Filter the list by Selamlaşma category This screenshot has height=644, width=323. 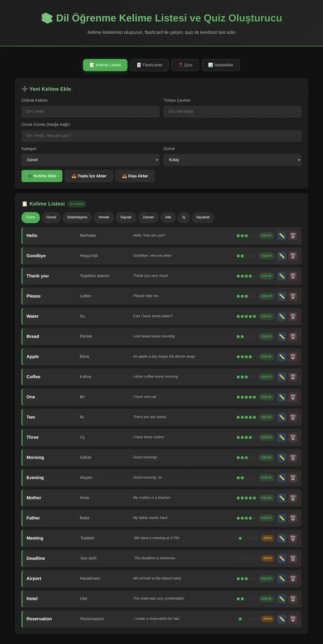point(77,217)
